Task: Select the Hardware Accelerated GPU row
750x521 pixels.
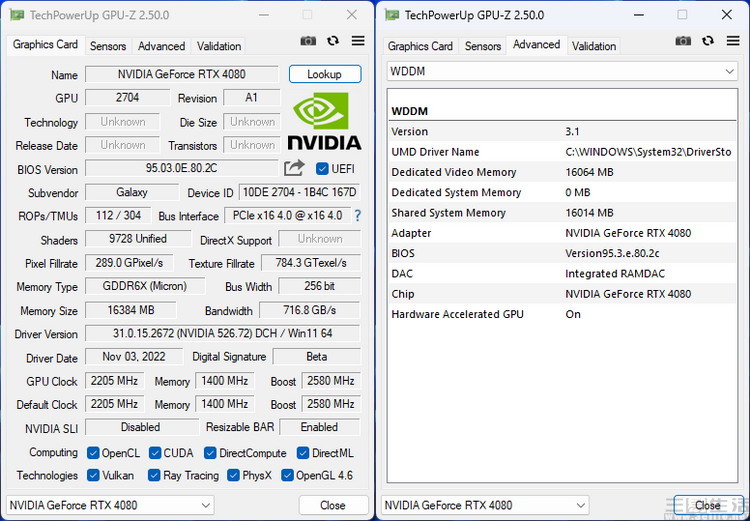Action: pos(562,314)
